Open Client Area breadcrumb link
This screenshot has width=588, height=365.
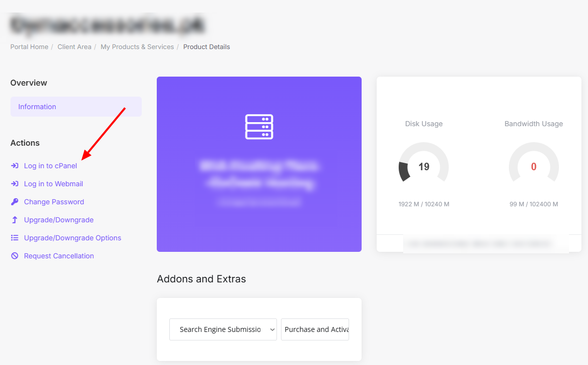pos(74,47)
